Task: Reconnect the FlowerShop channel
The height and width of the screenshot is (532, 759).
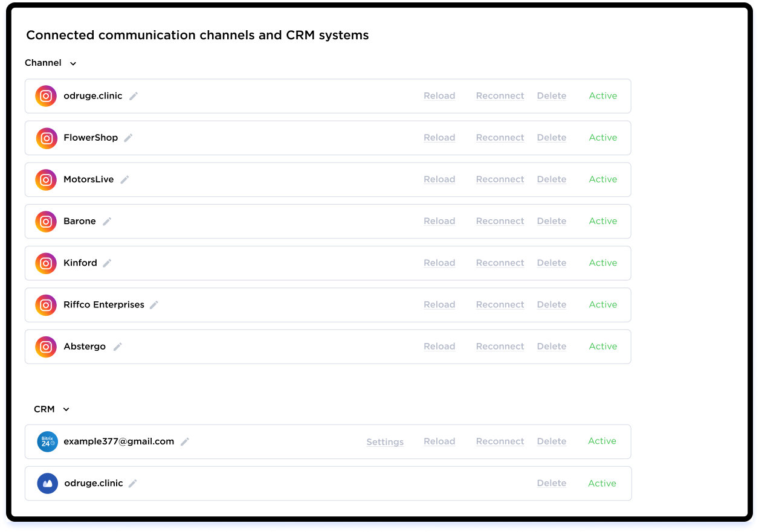Action: (500, 138)
